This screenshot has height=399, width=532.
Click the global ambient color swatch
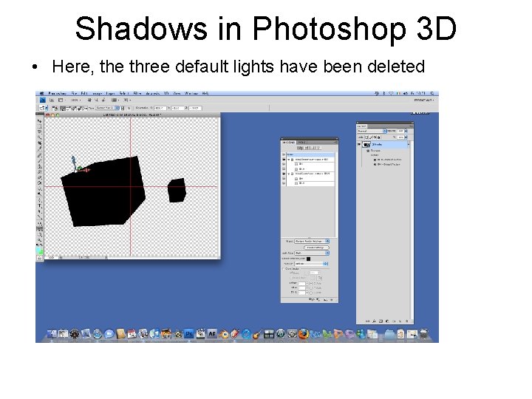pyautogui.click(x=308, y=259)
